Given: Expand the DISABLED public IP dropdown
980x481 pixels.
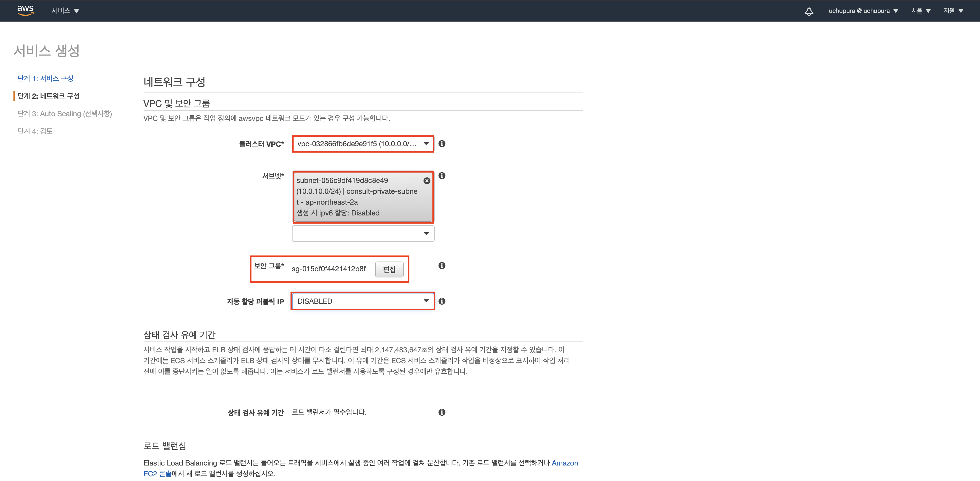Looking at the screenshot, I should (x=363, y=301).
